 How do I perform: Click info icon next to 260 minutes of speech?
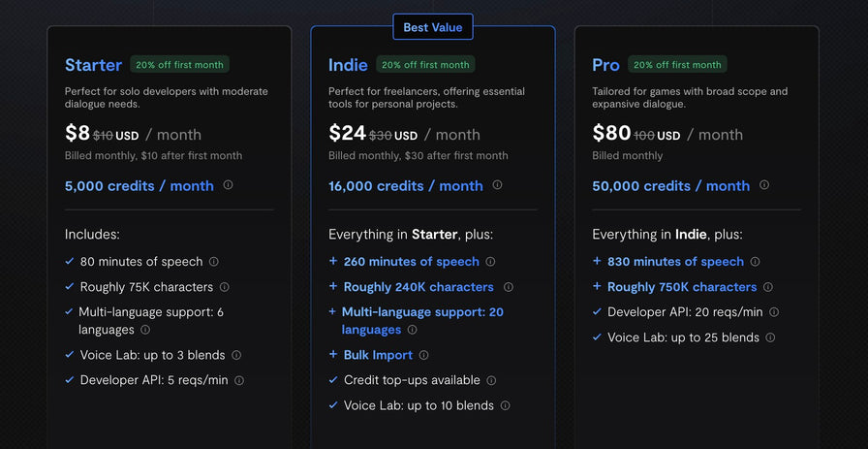click(x=490, y=262)
